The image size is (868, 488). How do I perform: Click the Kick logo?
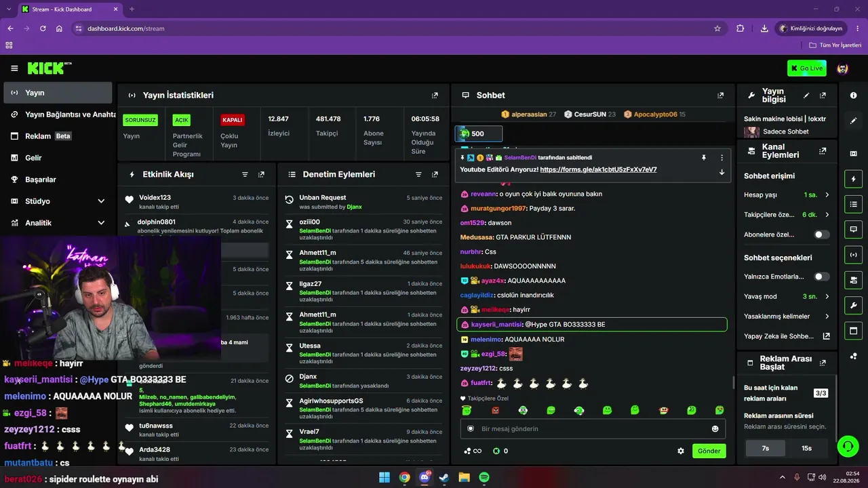50,68
